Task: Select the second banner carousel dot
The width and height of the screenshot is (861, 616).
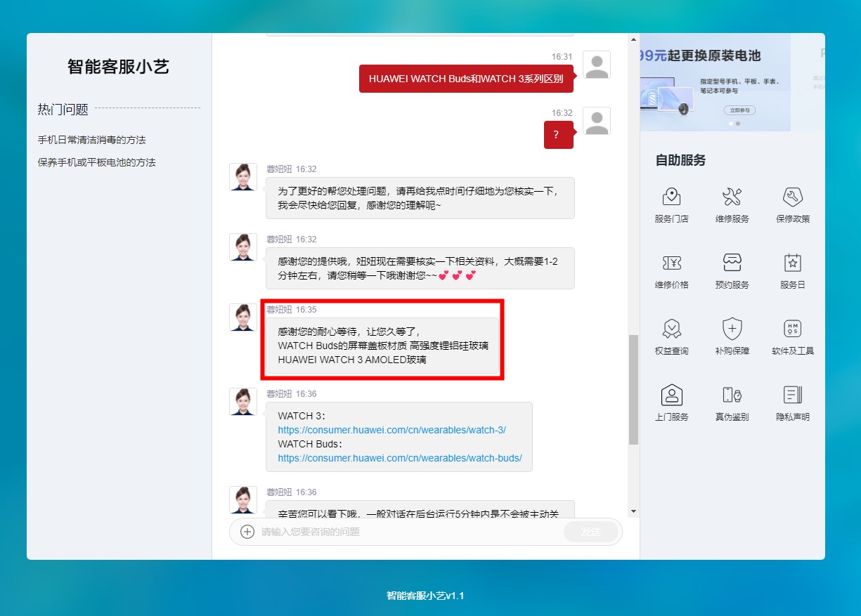Action: (x=737, y=124)
